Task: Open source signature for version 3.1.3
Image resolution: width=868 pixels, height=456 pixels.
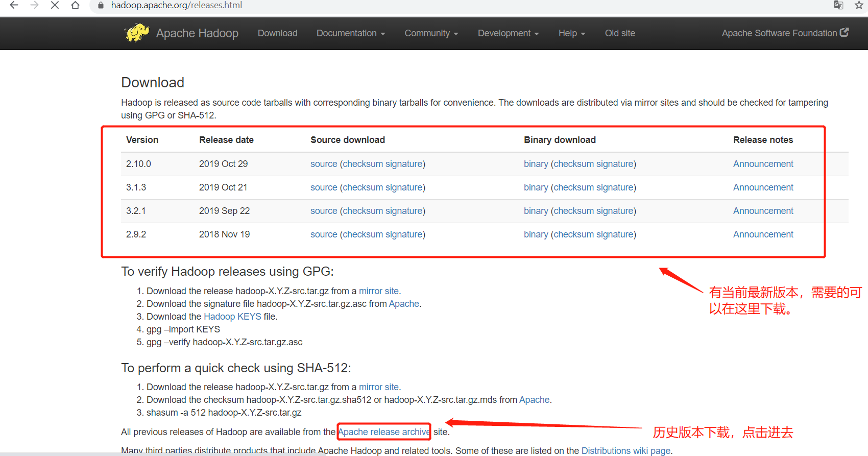Action: [x=404, y=187]
